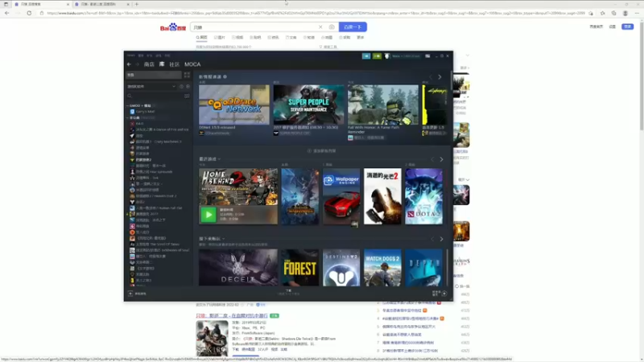Click the 百度一下 search button in browser
Image resolution: width=644 pixels, height=362 pixels.
[x=353, y=27]
